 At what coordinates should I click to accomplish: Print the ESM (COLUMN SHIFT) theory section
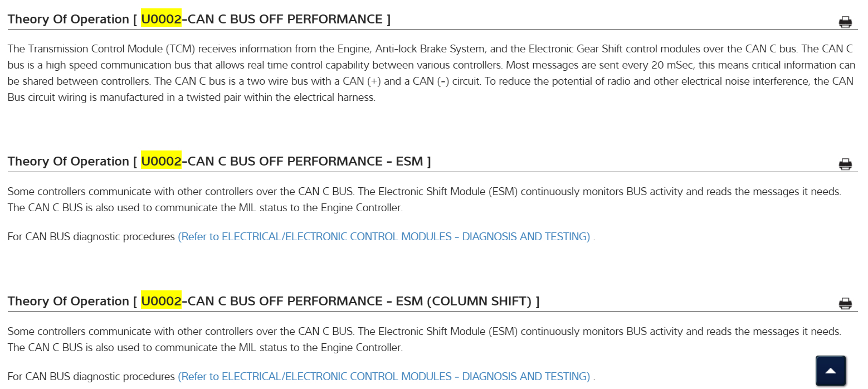coord(845,304)
